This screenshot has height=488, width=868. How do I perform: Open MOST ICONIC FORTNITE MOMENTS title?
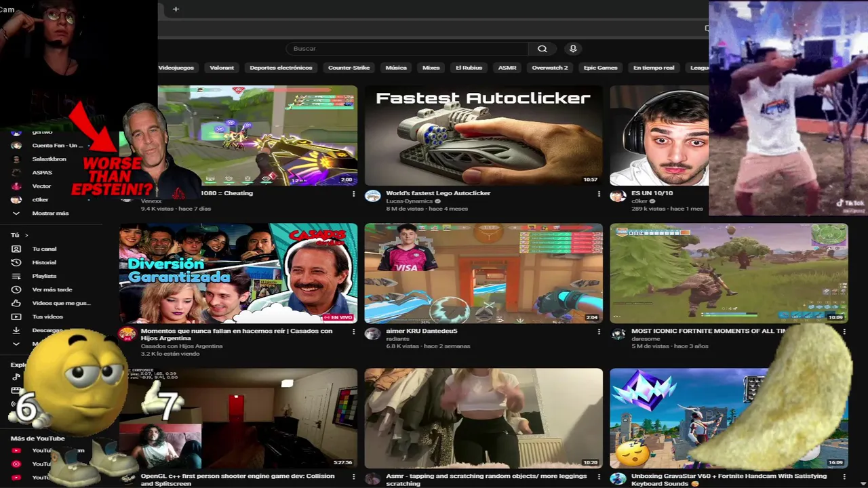(x=709, y=331)
